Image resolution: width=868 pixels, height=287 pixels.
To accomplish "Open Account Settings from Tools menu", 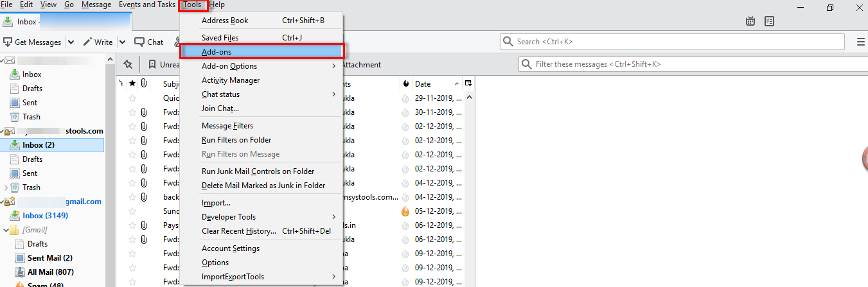I will [x=261, y=248].
